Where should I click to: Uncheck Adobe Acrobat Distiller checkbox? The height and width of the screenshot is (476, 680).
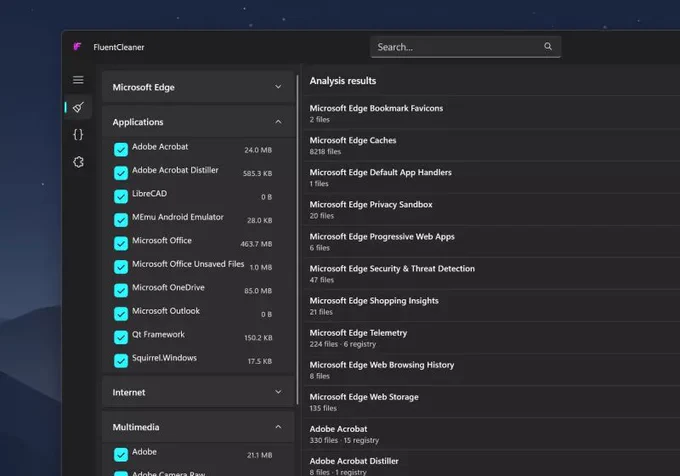pyautogui.click(x=121, y=173)
